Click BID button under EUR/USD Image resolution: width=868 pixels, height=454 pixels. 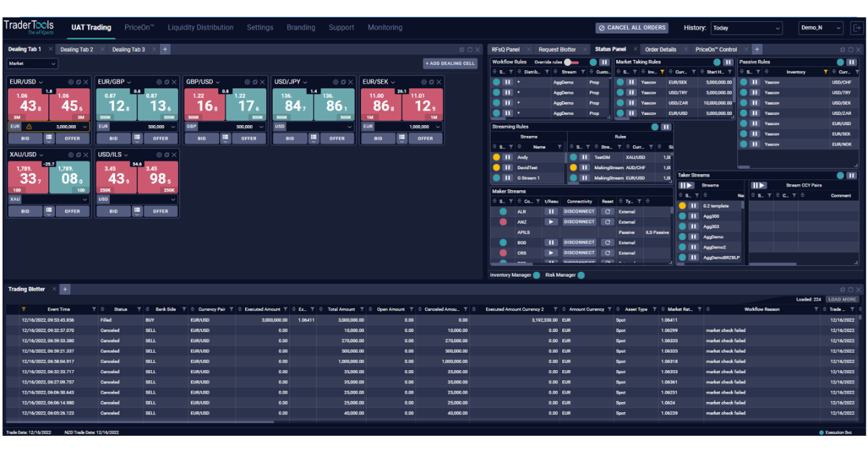click(x=25, y=138)
